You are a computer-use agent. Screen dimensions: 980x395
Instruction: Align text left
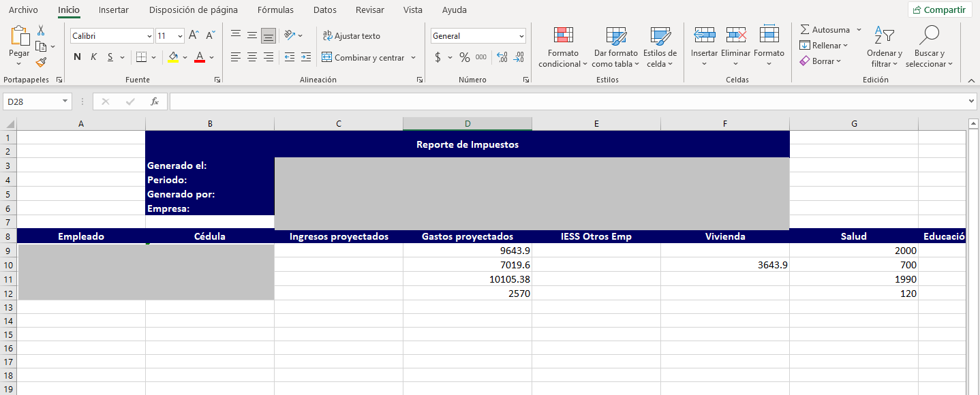[x=236, y=57]
